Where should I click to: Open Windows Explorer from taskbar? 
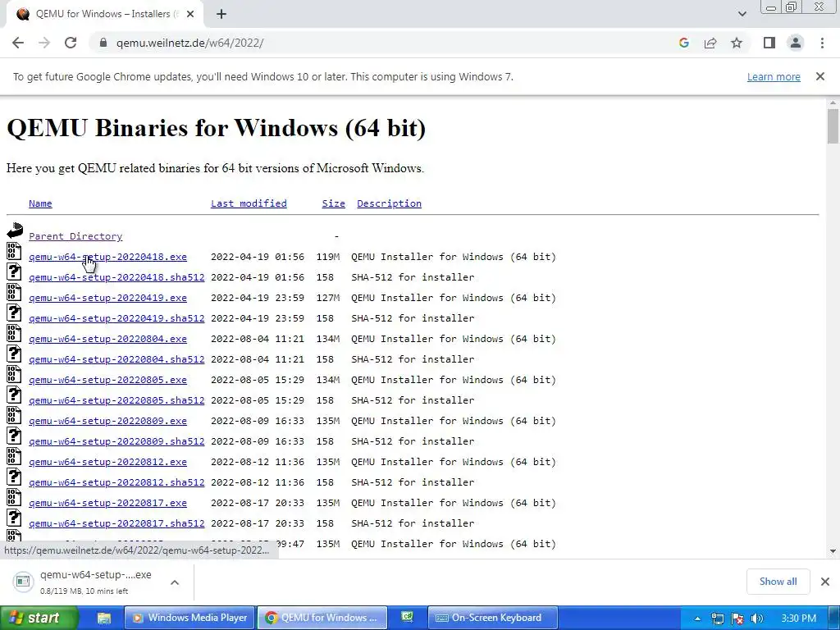(103, 619)
